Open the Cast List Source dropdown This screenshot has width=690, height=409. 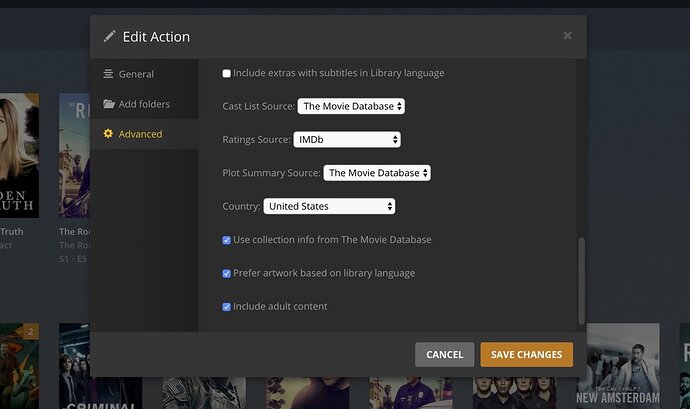coord(351,106)
